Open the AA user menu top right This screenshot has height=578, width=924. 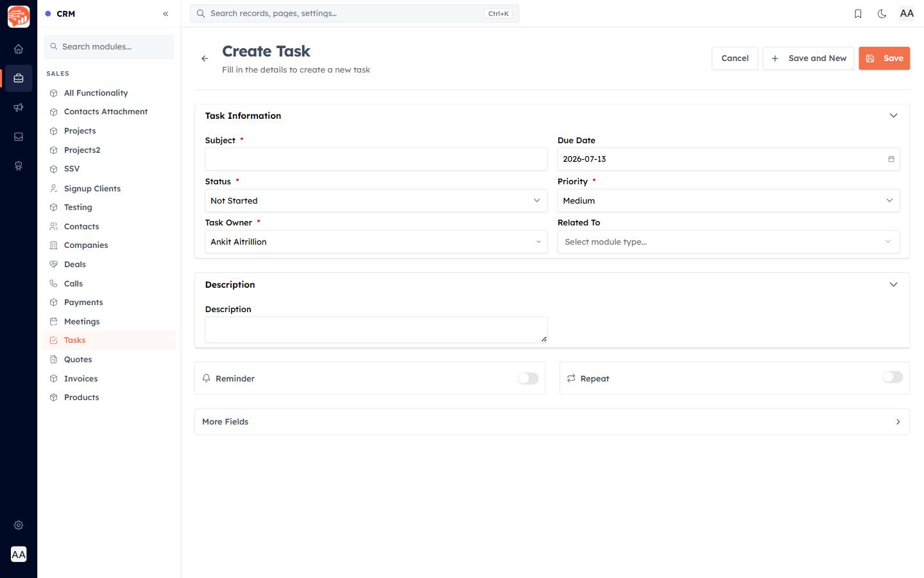point(907,13)
